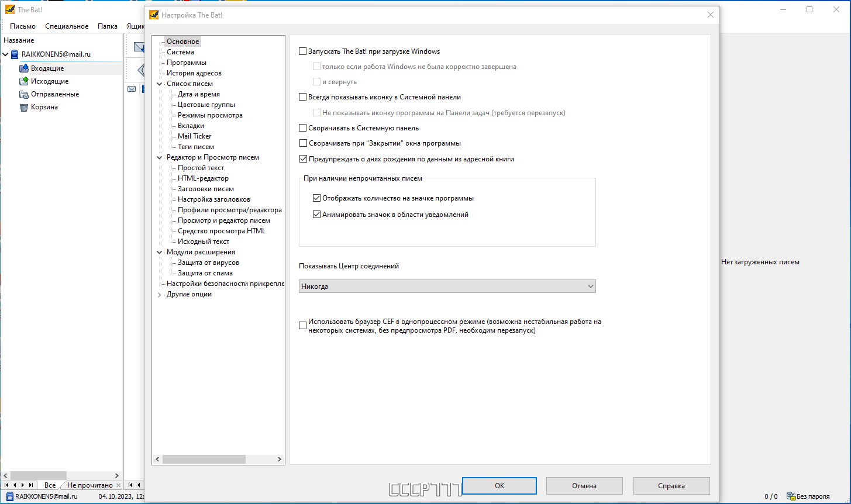This screenshot has height=504, width=851.
Task: Click The Bat! logo in main title bar
Action: click(10, 9)
